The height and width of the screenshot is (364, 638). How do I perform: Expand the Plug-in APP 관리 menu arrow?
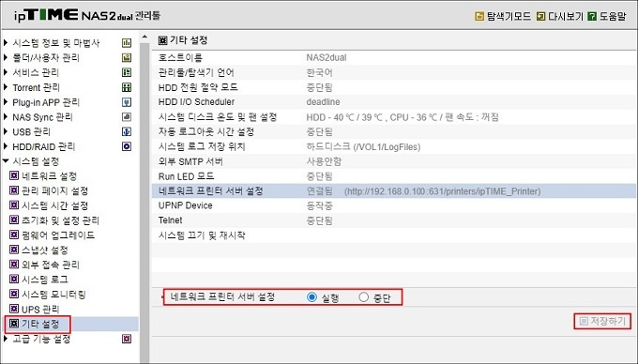point(6,101)
